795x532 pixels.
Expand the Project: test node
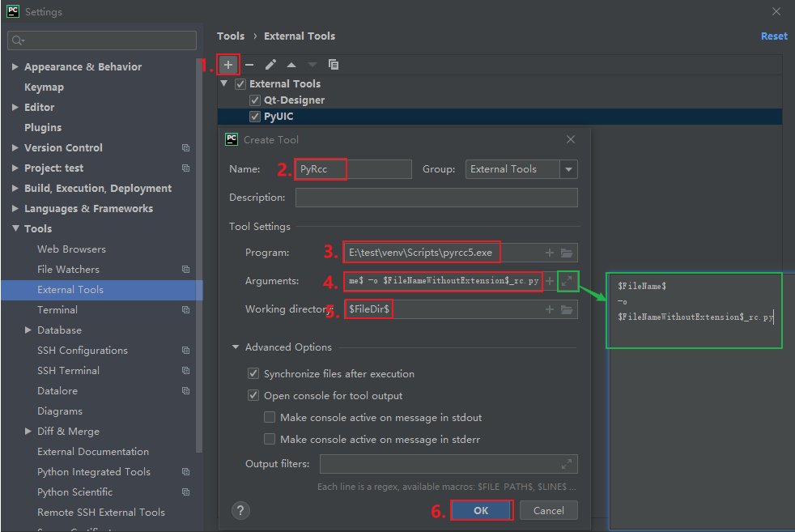click(15, 168)
